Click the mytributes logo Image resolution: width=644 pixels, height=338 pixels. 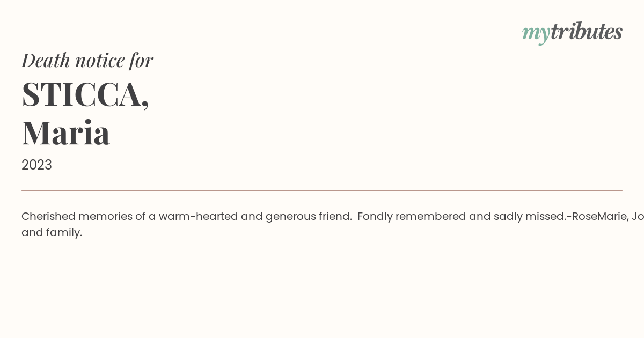click(x=572, y=32)
